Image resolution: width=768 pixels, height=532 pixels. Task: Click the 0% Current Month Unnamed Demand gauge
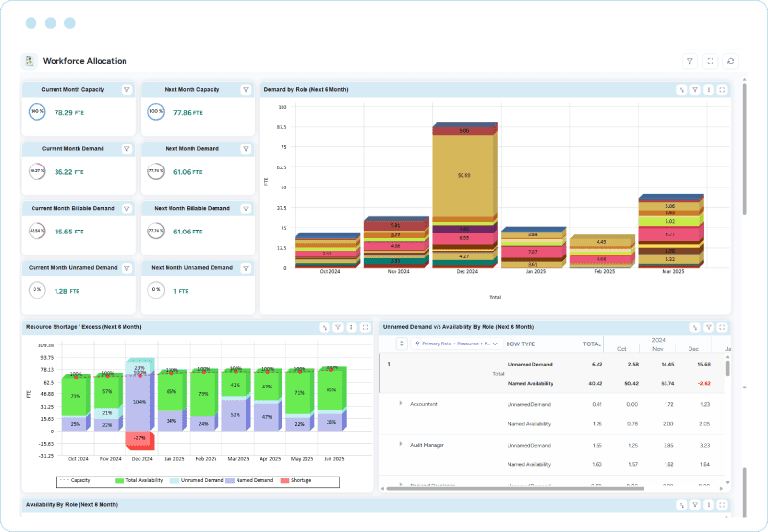tap(37, 290)
